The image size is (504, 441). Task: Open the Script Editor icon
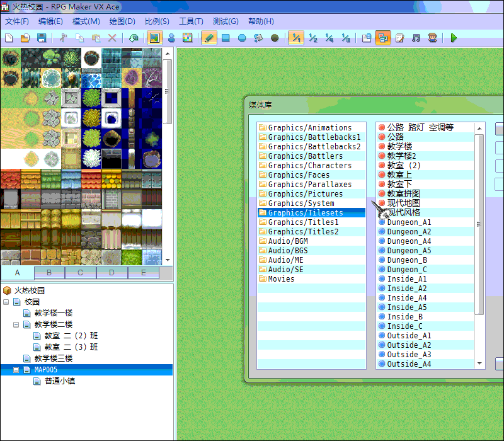pyautogui.click(x=399, y=38)
